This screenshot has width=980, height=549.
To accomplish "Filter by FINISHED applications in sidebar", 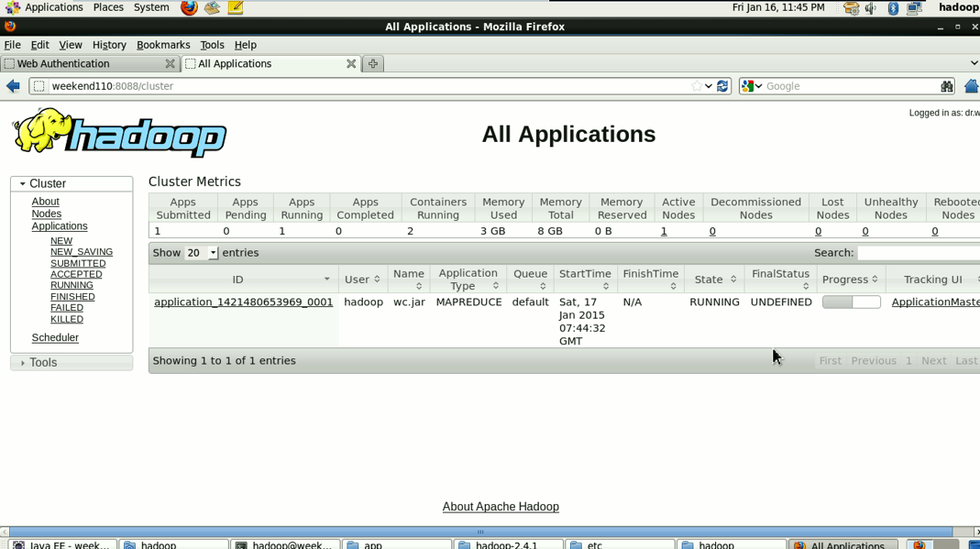I will click(x=72, y=297).
